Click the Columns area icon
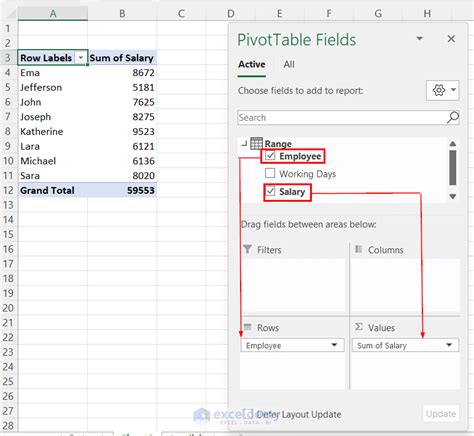 point(358,249)
